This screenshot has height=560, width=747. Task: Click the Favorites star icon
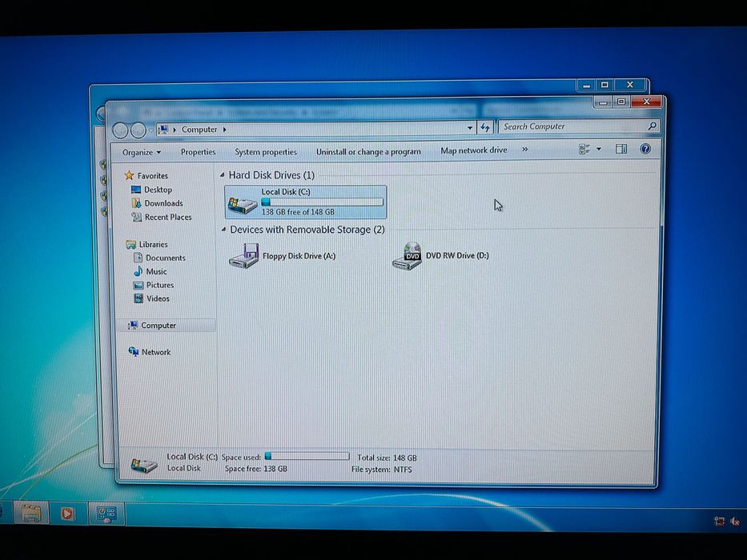[129, 175]
